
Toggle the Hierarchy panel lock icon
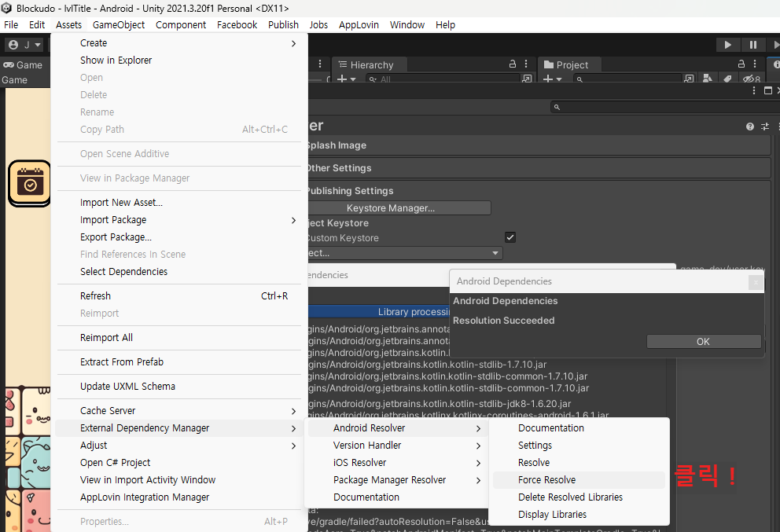pos(513,64)
